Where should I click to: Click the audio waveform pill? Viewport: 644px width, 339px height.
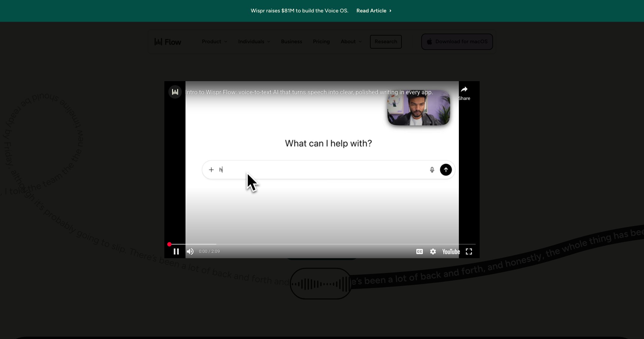321,284
